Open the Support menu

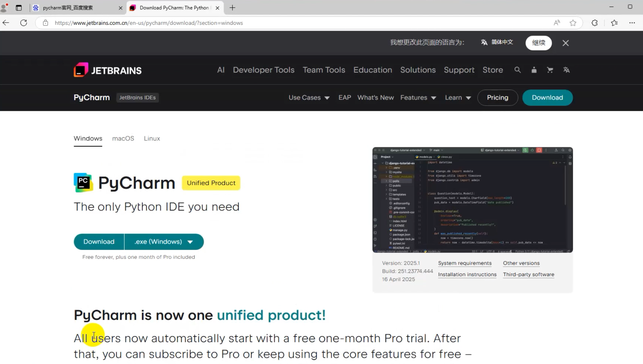click(459, 70)
